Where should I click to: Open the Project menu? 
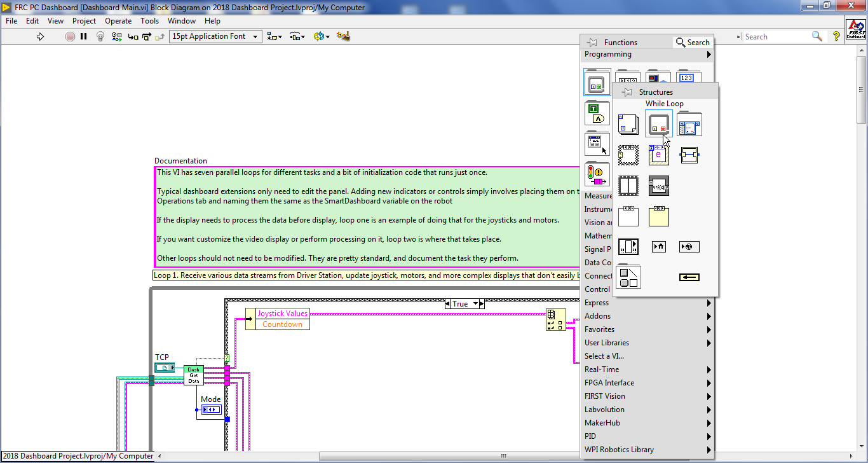84,21
